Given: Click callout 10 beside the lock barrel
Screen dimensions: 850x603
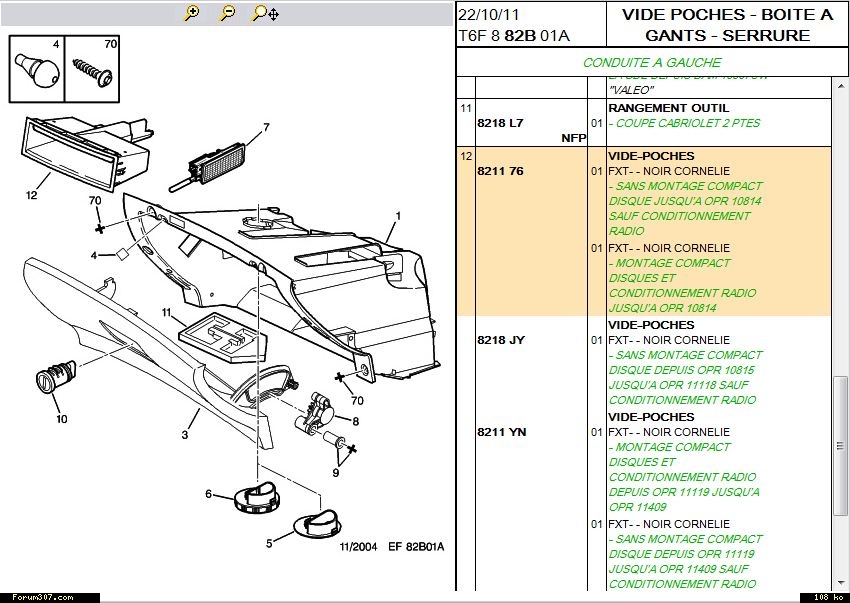Looking at the screenshot, I should [x=61, y=419].
